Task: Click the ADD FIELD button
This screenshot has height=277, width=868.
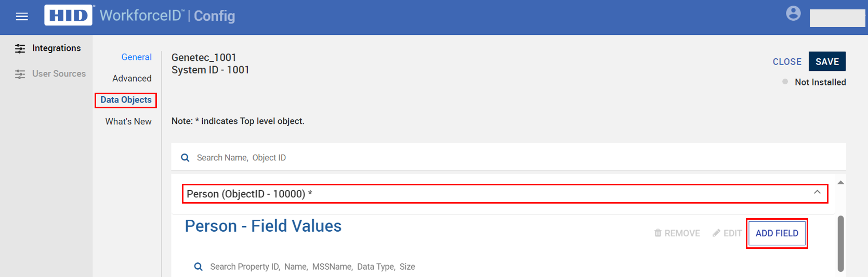Action: (777, 233)
